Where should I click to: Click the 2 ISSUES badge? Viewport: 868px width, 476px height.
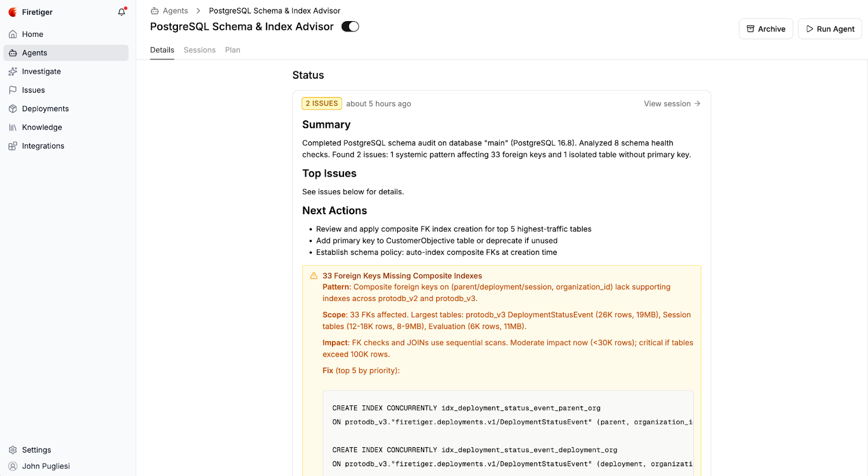(322, 104)
